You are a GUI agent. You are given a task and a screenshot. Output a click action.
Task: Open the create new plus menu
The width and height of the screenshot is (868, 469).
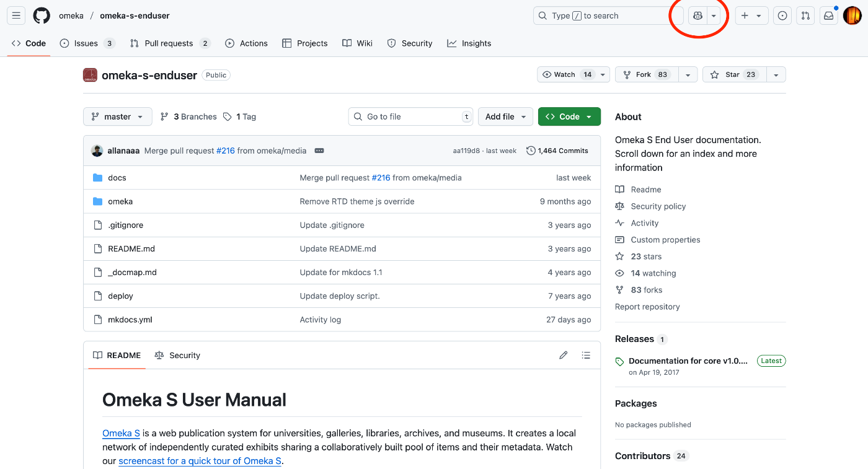click(x=751, y=15)
